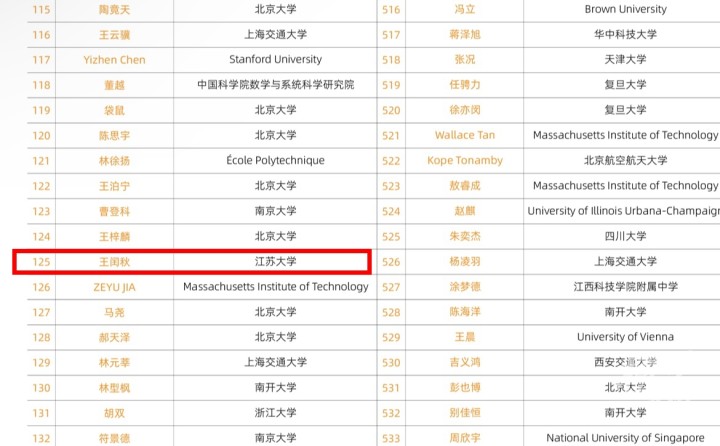Image resolution: width=720 pixels, height=446 pixels.
Task: Select National University of Singapore cell
Action: click(625, 438)
